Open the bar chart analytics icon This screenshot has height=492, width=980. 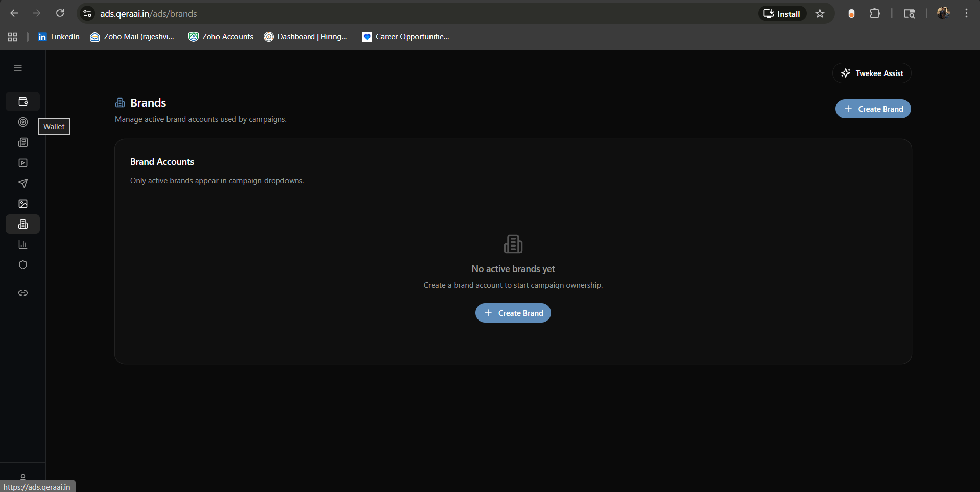point(23,244)
